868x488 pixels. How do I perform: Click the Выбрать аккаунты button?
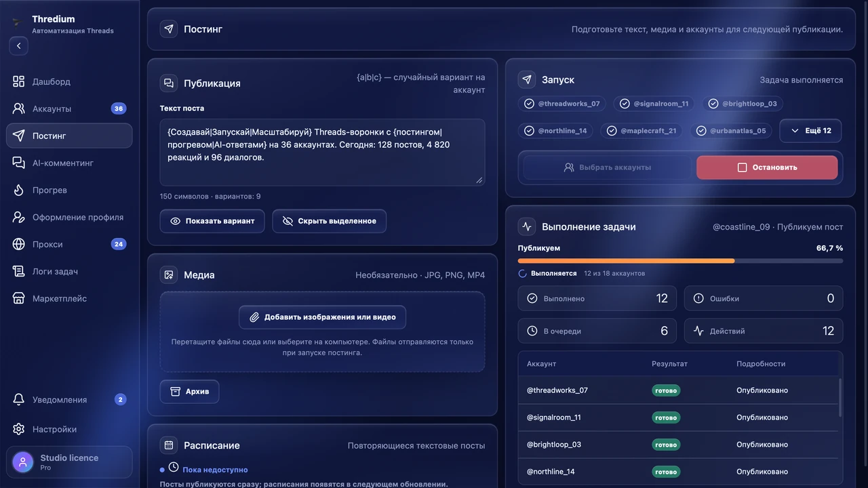pos(607,167)
